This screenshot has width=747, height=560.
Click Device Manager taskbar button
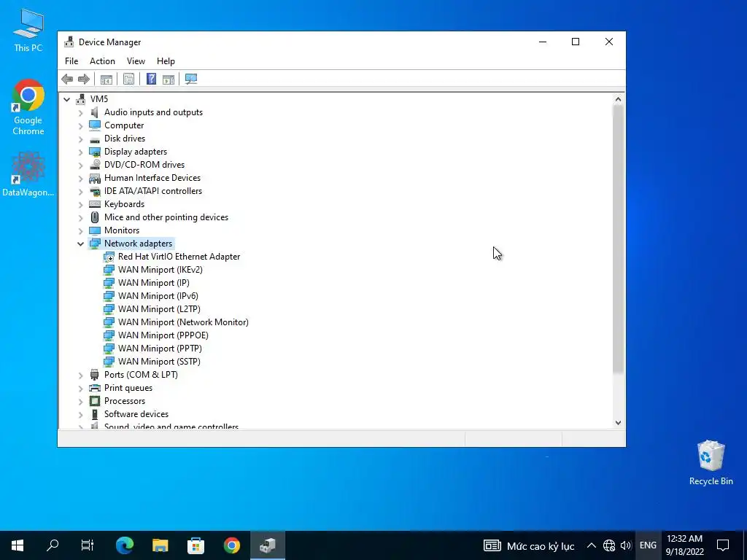tap(268, 545)
